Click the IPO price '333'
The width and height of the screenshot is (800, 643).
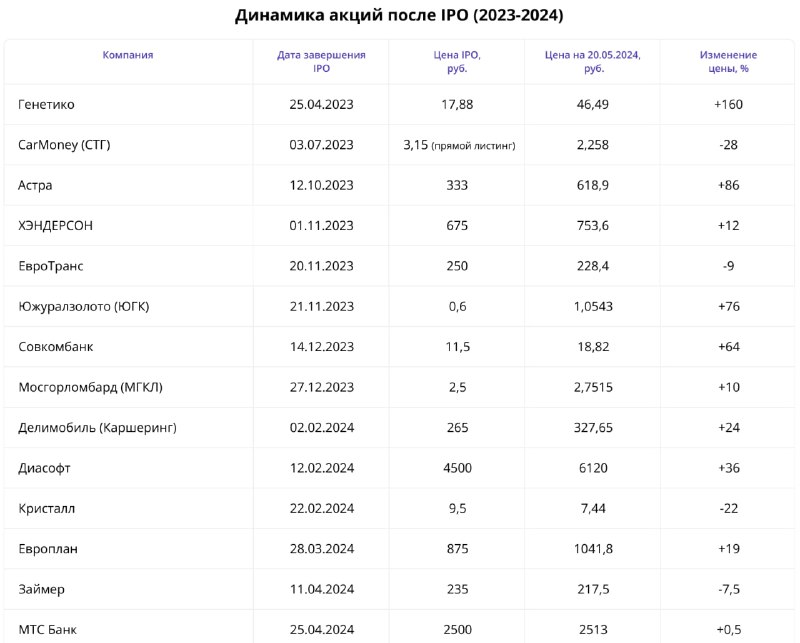pos(457,185)
